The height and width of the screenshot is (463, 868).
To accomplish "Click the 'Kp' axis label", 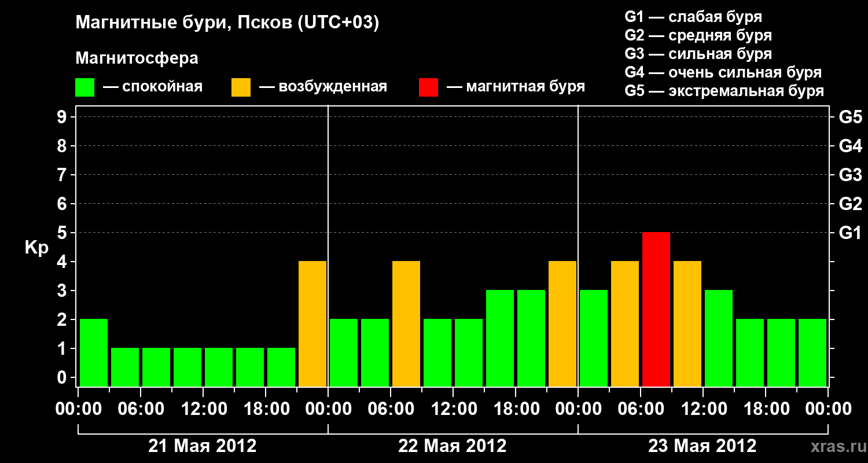I will pos(37,248).
